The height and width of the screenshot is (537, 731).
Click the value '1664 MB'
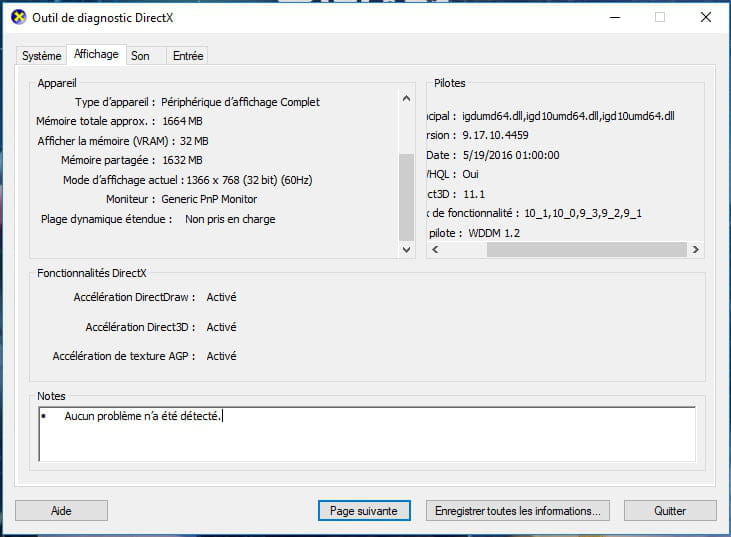[182, 121]
